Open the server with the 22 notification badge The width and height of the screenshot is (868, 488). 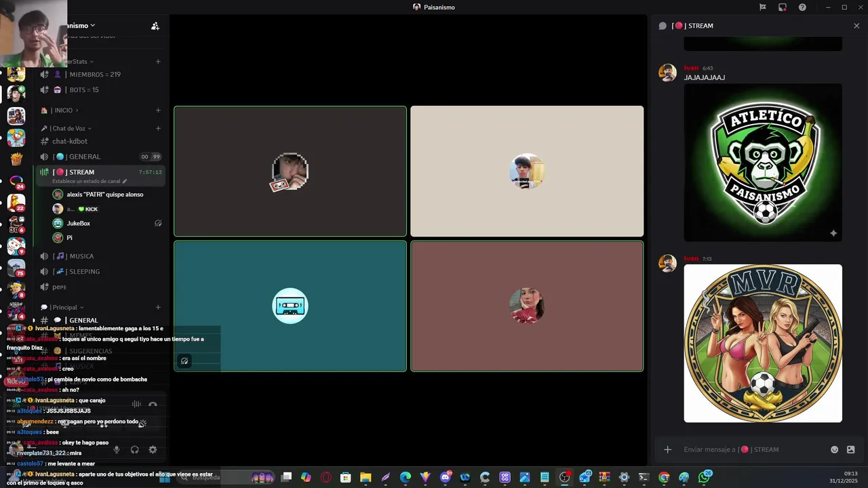point(16,203)
